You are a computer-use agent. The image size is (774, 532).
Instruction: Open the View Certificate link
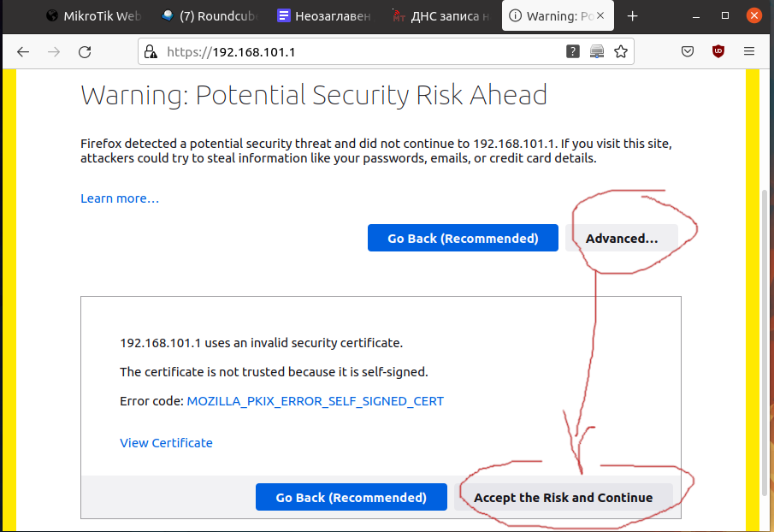coord(166,443)
